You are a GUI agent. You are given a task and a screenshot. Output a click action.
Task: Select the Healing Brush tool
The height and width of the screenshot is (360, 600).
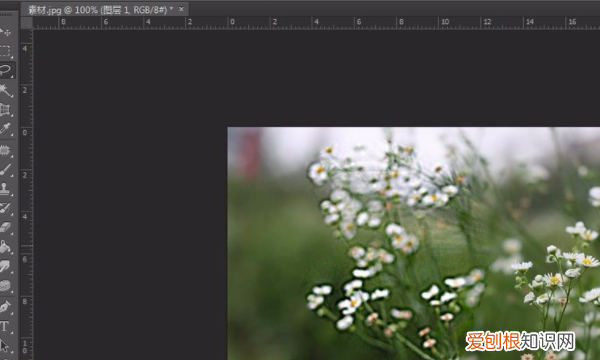pyautogui.click(x=6, y=150)
